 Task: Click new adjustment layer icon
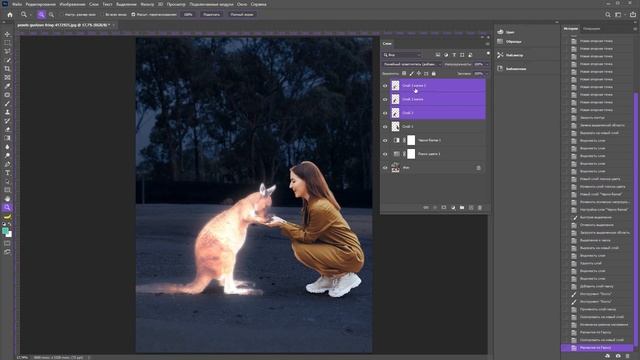pos(453,207)
